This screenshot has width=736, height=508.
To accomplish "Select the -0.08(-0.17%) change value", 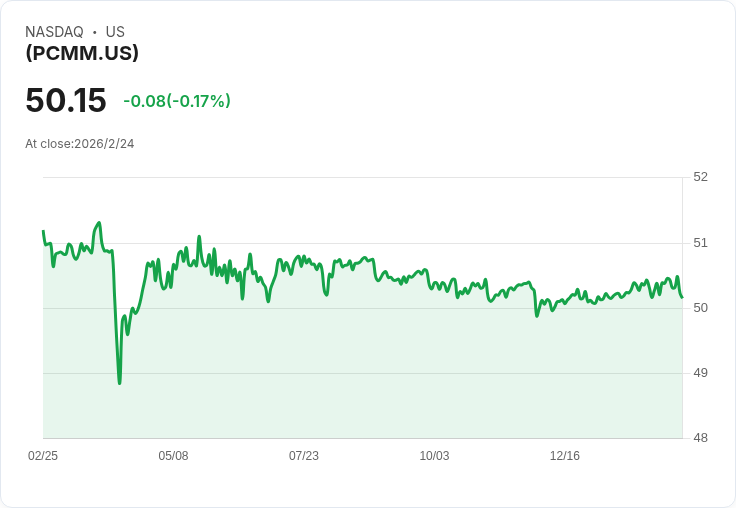I will 177,101.
